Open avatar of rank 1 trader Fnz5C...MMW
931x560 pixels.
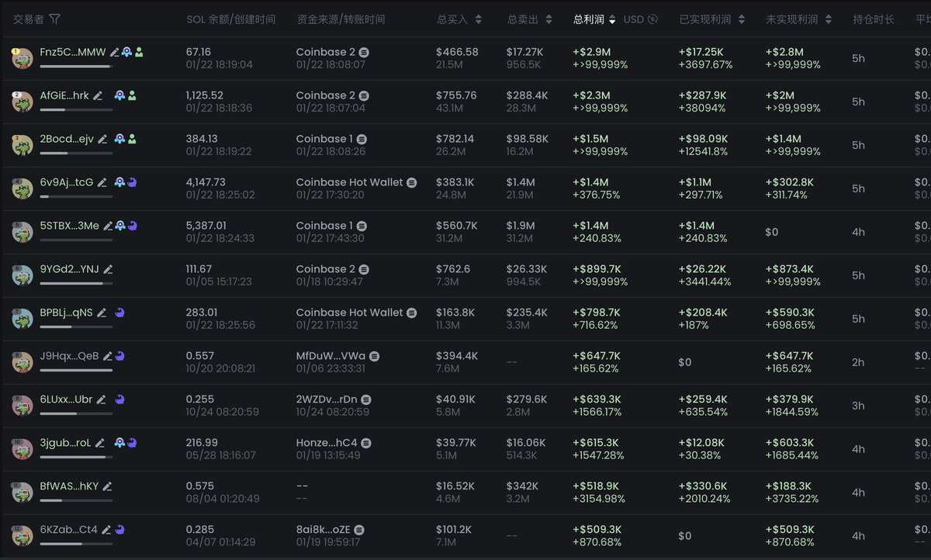(21, 57)
